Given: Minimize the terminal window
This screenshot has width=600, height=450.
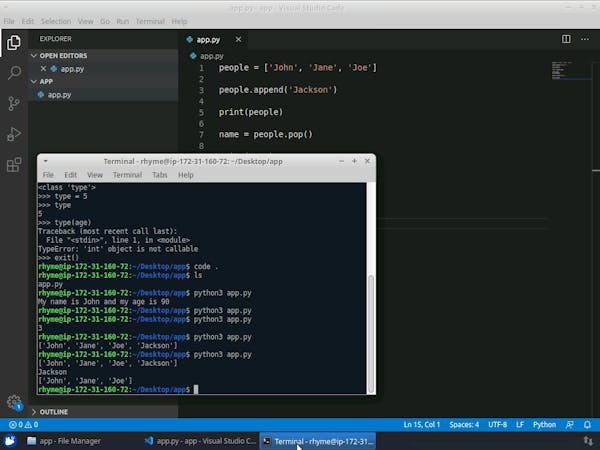Looking at the screenshot, I should [341, 161].
